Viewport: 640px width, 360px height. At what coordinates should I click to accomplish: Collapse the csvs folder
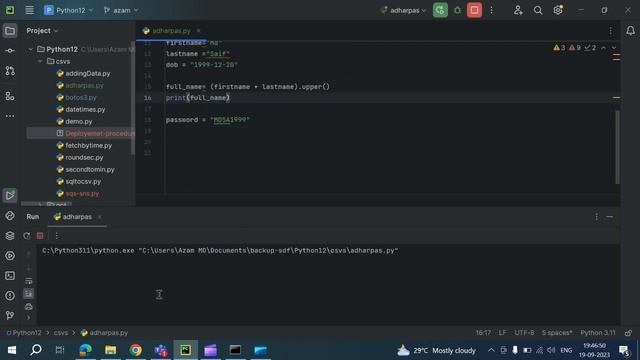[x=40, y=61]
